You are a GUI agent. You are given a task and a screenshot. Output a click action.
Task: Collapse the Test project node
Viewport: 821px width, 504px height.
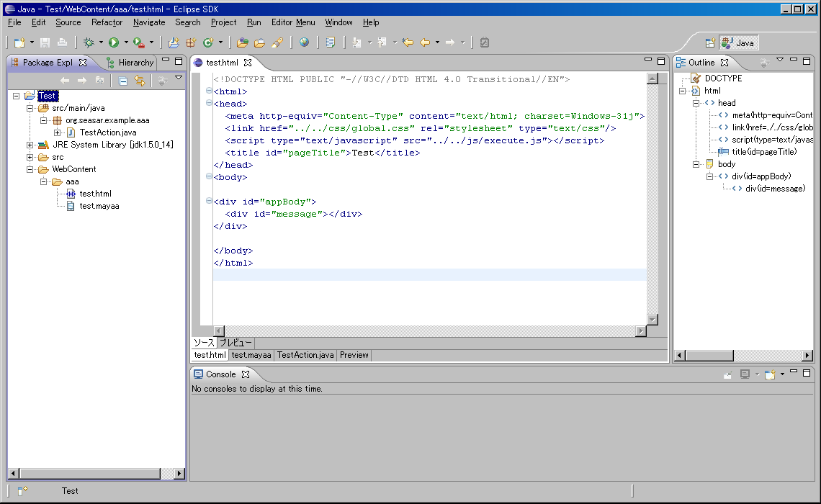pos(17,96)
